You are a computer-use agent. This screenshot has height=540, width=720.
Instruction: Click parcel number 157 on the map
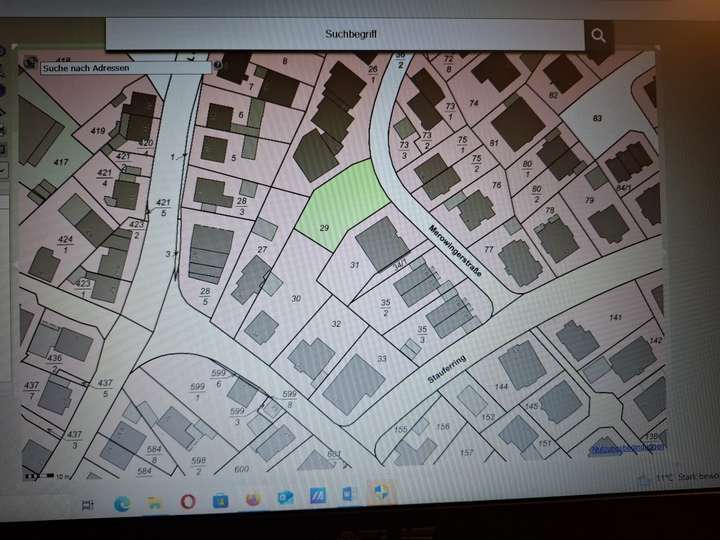pos(467,453)
